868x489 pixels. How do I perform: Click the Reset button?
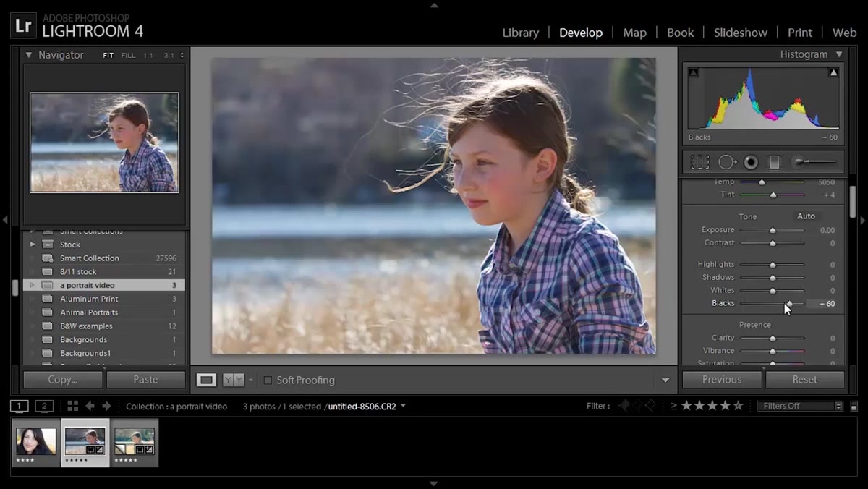pos(804,380)
